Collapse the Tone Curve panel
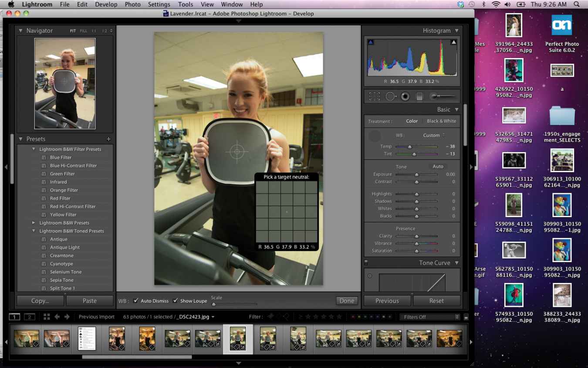Screen dimensions: 588x368 click(456, 263)
